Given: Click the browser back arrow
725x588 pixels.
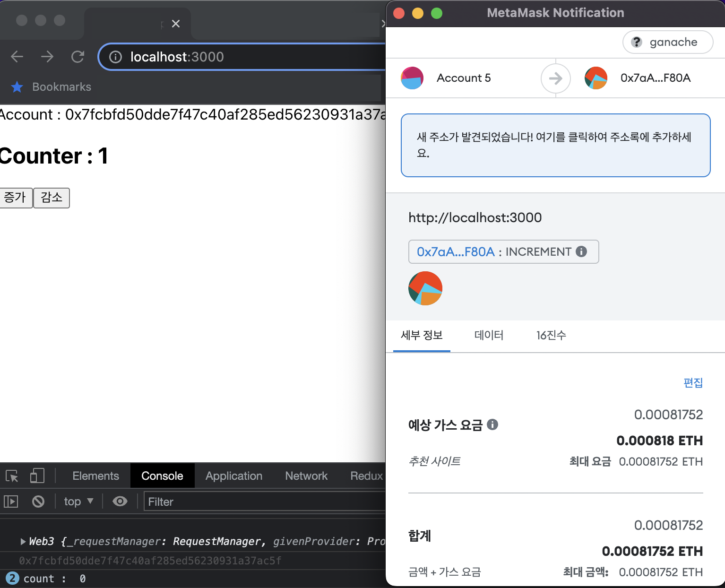Looking at the screenshot, I should [17, 57].
